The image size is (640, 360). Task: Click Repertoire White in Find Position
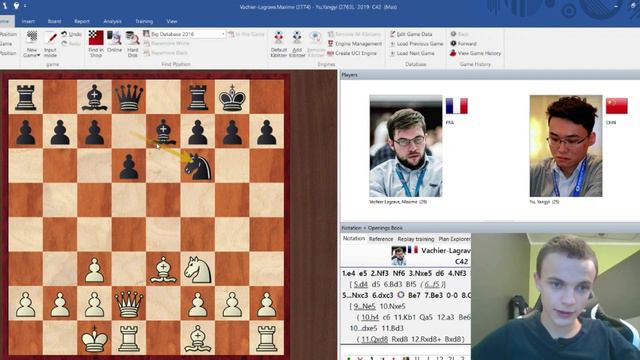tap(166, 43)
